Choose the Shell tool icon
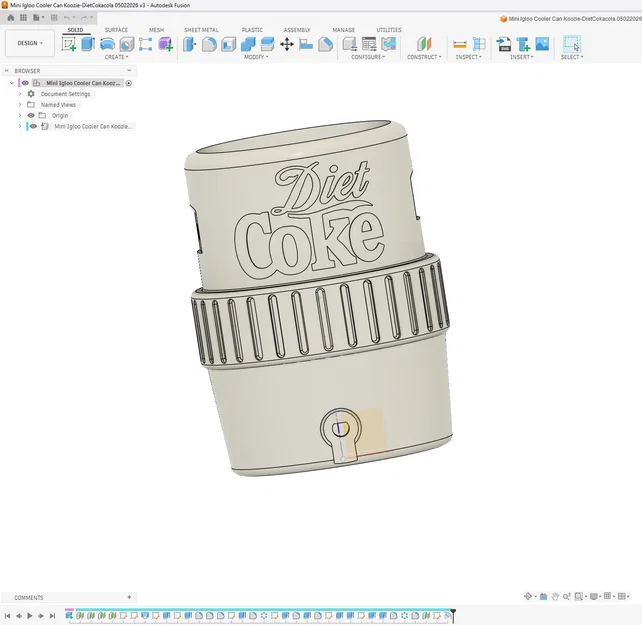Viewport: 642px width, 625px height. (x=228, y=44)
